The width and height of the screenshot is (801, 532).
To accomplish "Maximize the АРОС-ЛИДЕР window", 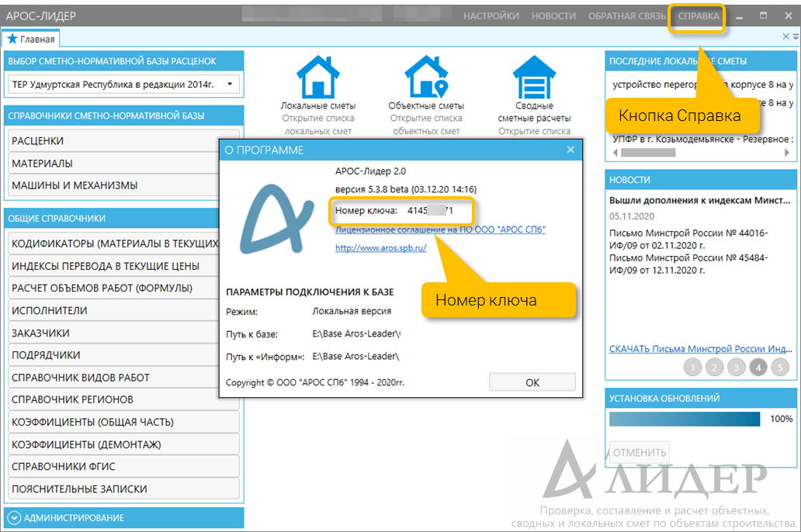I will coord(763,16).
